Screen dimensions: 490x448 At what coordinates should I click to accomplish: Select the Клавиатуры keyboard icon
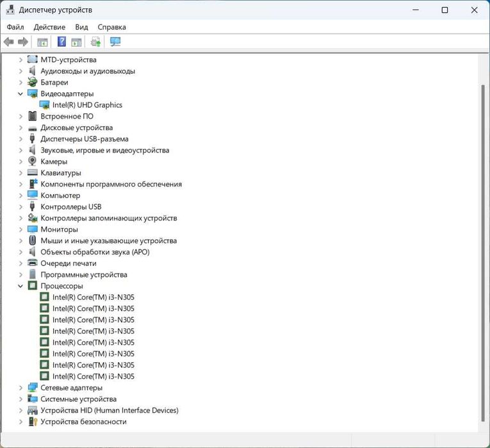coord(32,172)
